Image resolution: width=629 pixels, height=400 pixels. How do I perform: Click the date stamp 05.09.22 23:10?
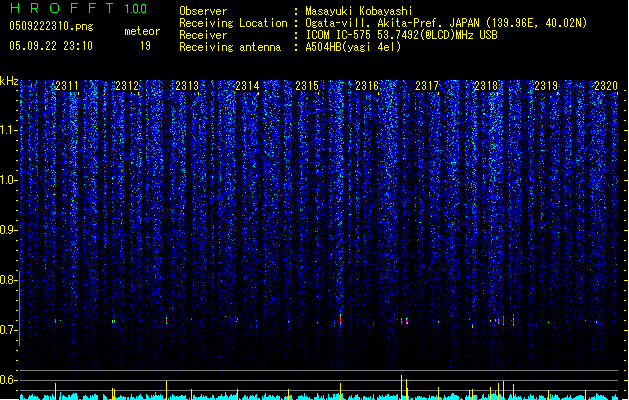(51, 46)
